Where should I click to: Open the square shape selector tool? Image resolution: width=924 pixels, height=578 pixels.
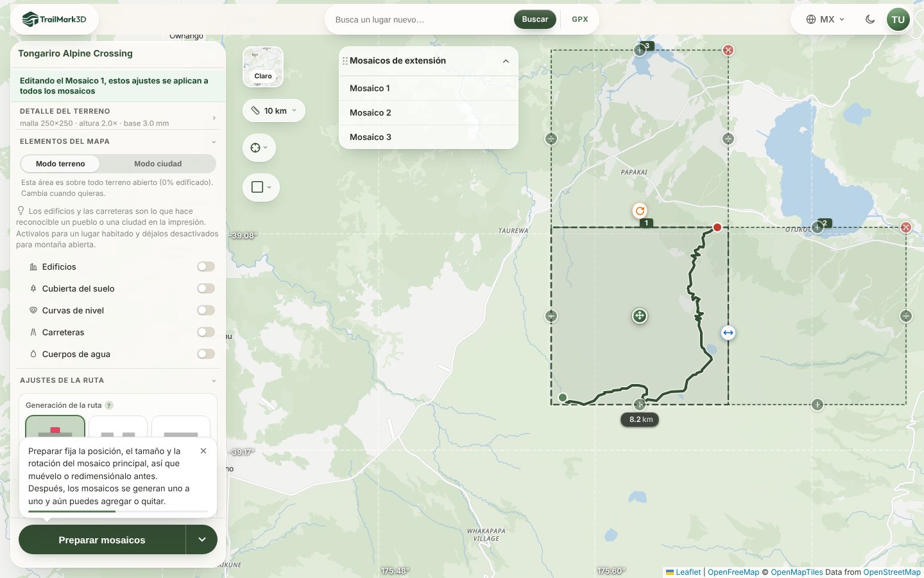tap(261, 188)
